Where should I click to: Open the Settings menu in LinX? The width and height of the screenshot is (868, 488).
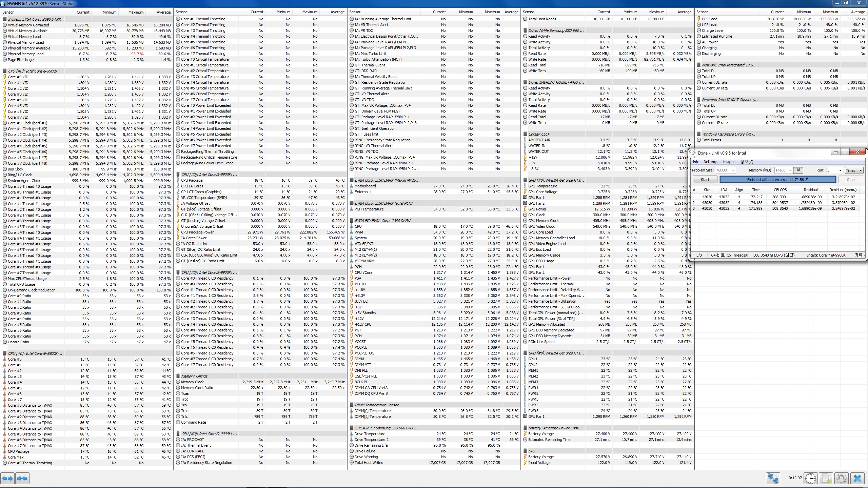711,162
